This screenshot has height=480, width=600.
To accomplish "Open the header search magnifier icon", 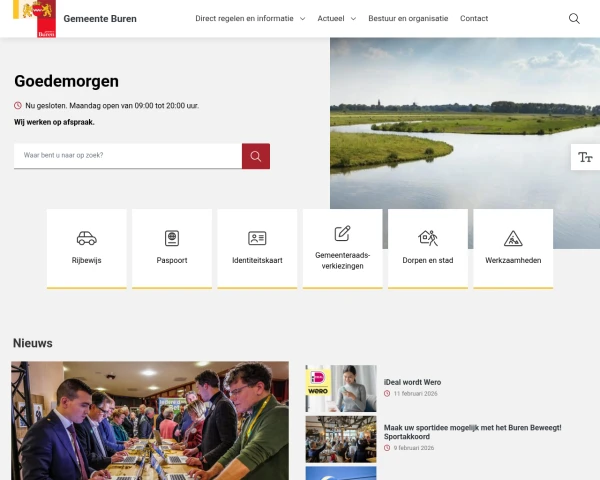I will click(574, 18).
